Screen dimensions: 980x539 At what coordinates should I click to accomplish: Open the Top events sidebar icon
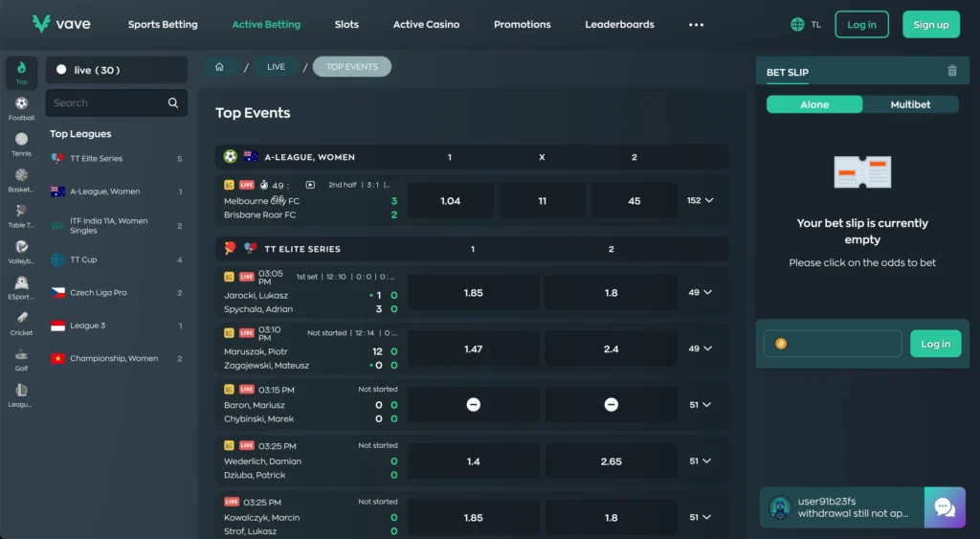pyautogui.click(x=21, y=73)
